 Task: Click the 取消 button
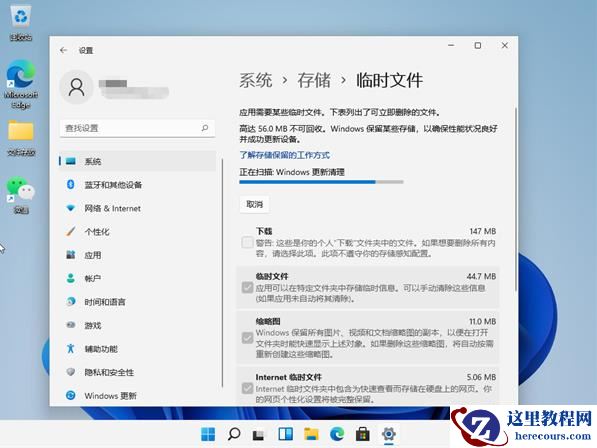[x=254, y=204]
